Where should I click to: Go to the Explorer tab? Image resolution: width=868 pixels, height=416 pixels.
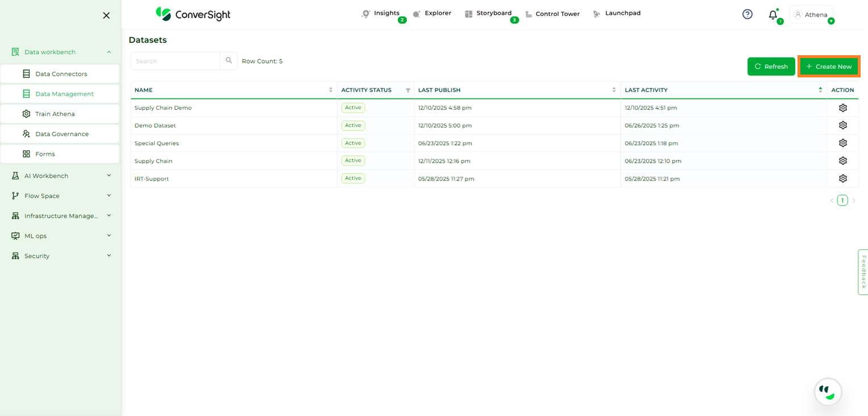point(432,13)
